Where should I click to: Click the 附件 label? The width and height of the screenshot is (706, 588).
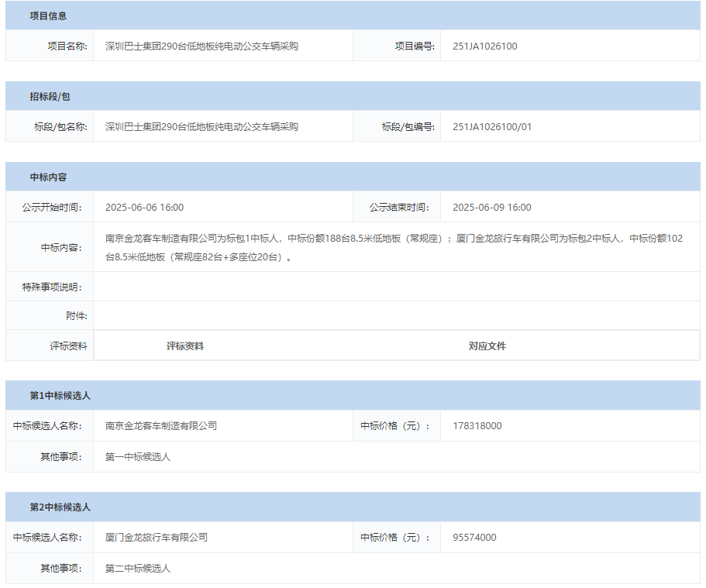77,316
